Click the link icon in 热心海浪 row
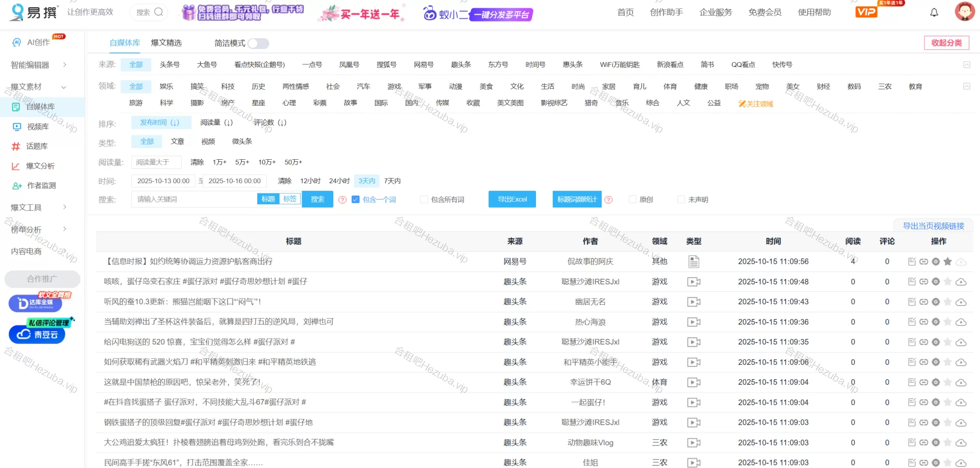Image resolution: width=980 pixels, height=468 pixels. 923,322
